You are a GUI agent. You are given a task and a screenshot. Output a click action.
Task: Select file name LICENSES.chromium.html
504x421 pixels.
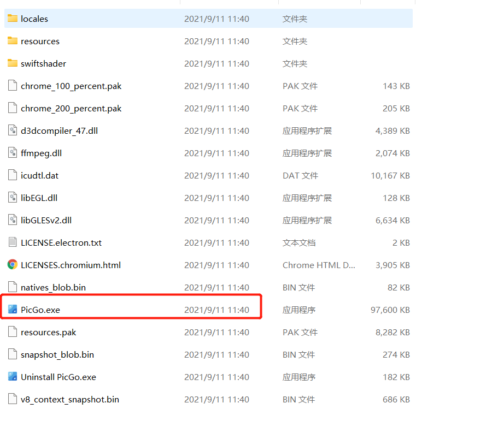[x=71, y=265]
